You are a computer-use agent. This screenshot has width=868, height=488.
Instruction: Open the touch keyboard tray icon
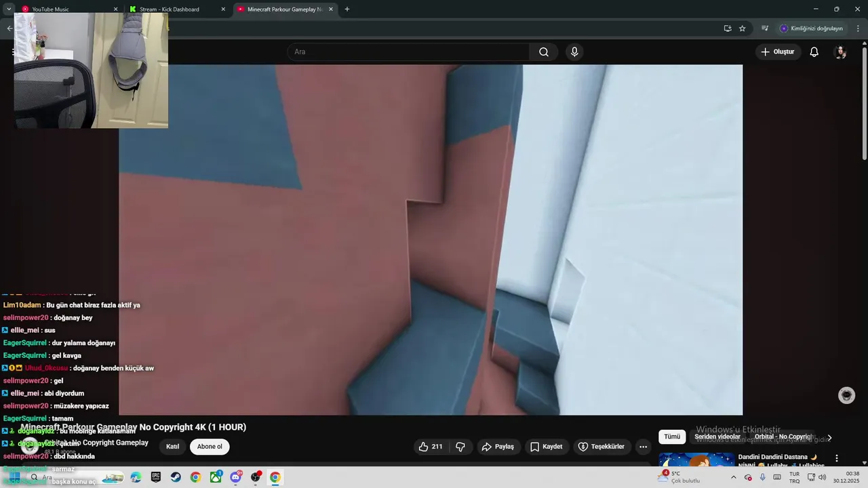[x=777, y=477]
